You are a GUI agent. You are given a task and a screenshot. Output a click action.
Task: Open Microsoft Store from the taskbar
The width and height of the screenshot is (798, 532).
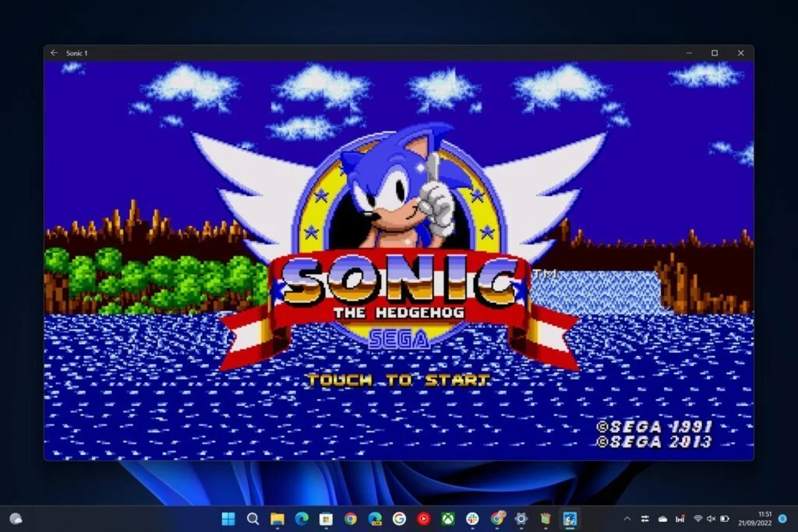(x=327, y=519)
